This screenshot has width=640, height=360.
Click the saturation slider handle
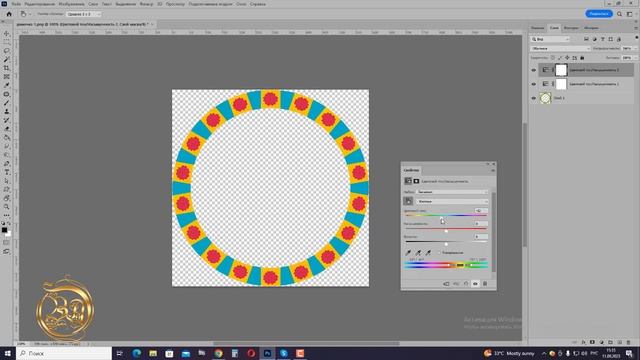[446, 231]
